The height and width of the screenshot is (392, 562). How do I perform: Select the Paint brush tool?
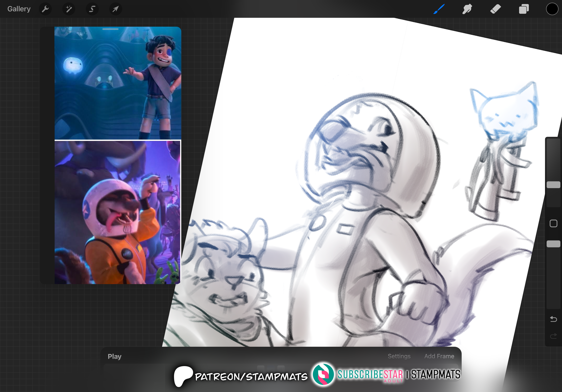(439, 9)
